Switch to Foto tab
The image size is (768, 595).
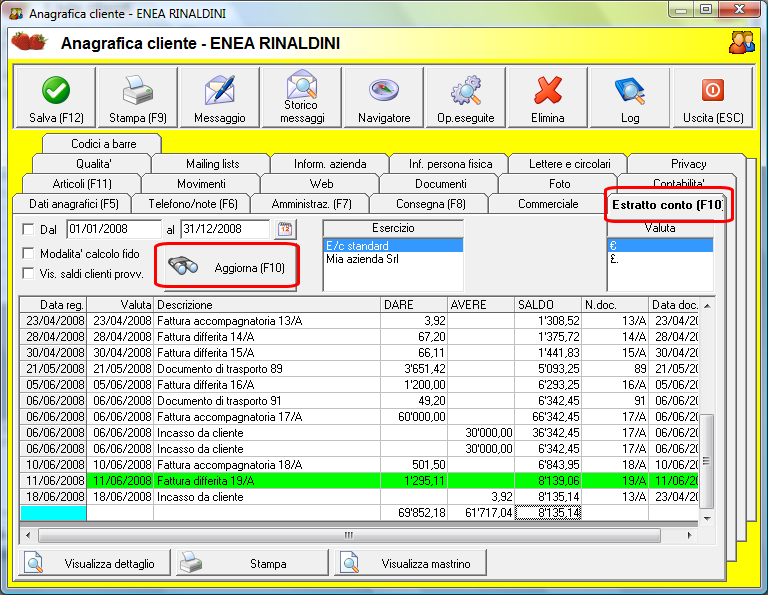(x=559, y=184)
